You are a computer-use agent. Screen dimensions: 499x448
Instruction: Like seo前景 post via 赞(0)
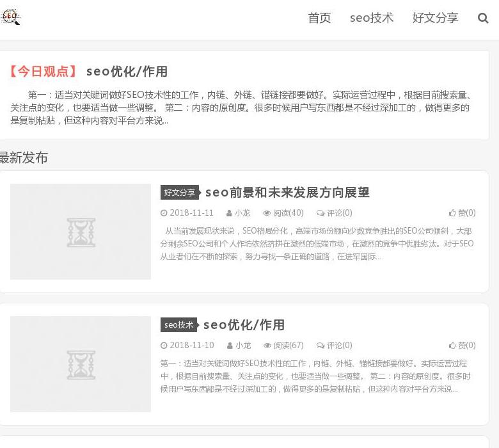point(467,212)
